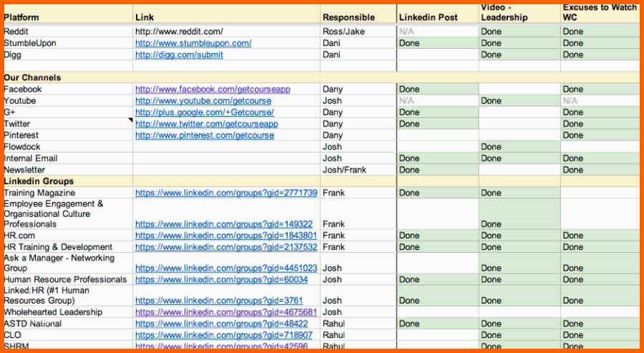644x353 pixels.
Task: Select the N/A cell in Reddit row
Action: point(438,32)
